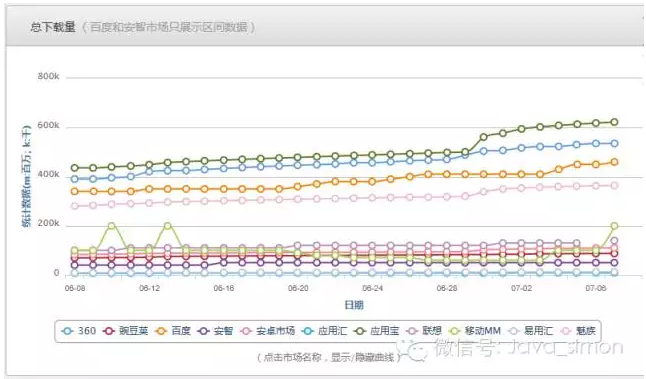Click the 06-20 date axis label
The height and width of the screenshot is (379, 646).
tap(298, 288)
